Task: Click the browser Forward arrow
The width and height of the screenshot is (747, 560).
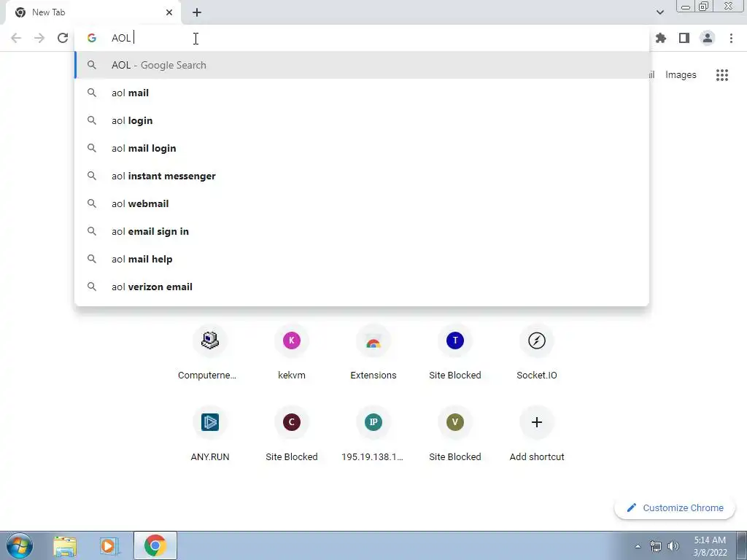Action: click(x=39, y=38)
